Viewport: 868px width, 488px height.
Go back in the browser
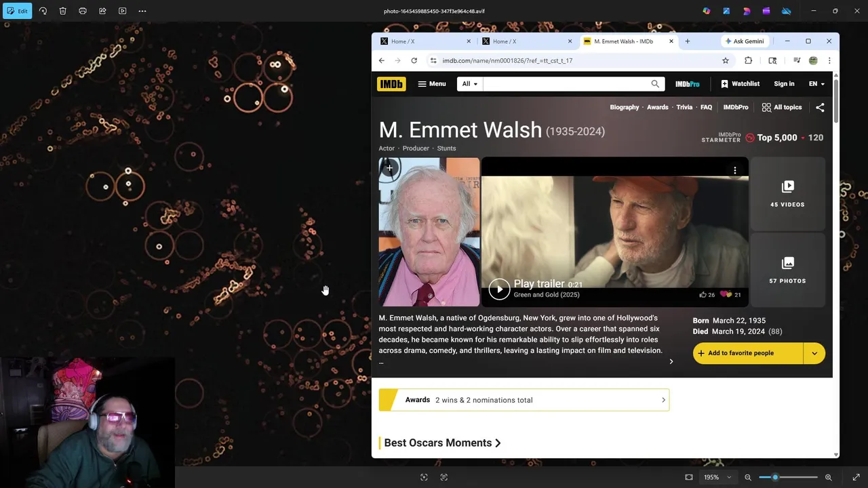pyautogui.click(x=381, y=60)
